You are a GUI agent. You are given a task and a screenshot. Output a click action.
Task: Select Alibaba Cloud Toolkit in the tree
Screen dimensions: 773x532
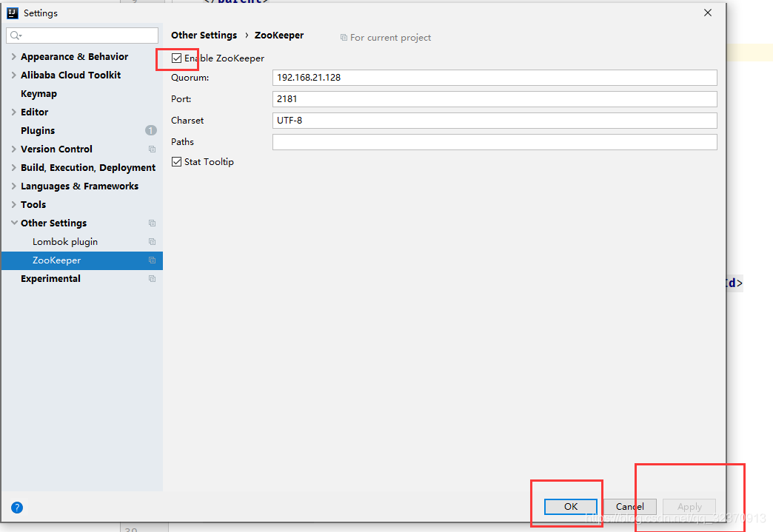70,75
